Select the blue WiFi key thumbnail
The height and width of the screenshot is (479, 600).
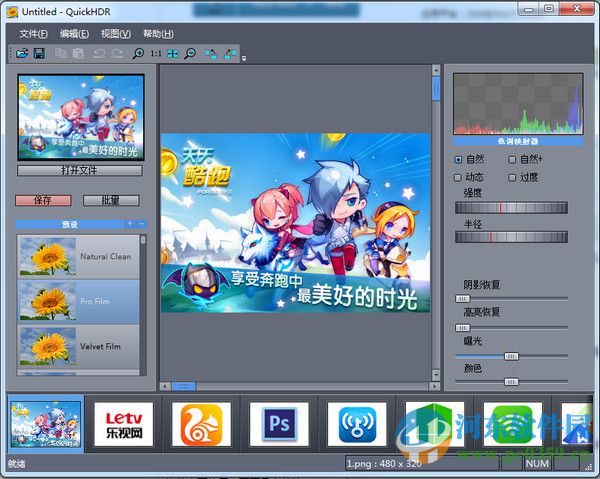coord(357,424)
